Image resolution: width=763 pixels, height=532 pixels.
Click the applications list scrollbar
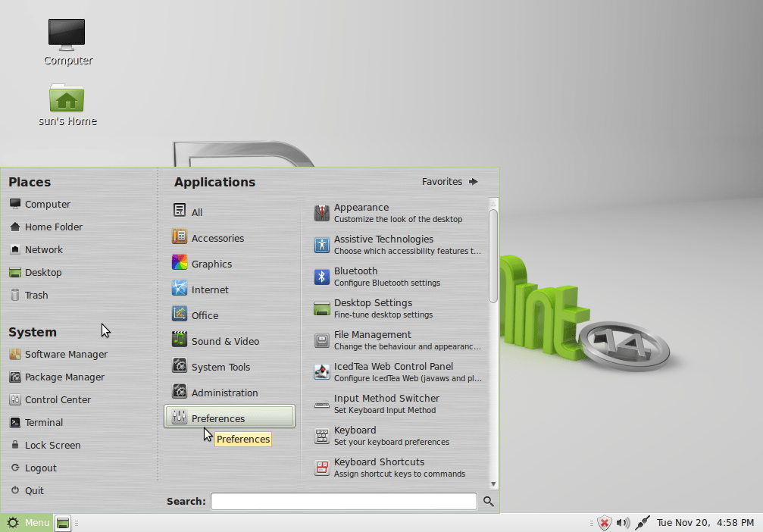pos(493,255)
